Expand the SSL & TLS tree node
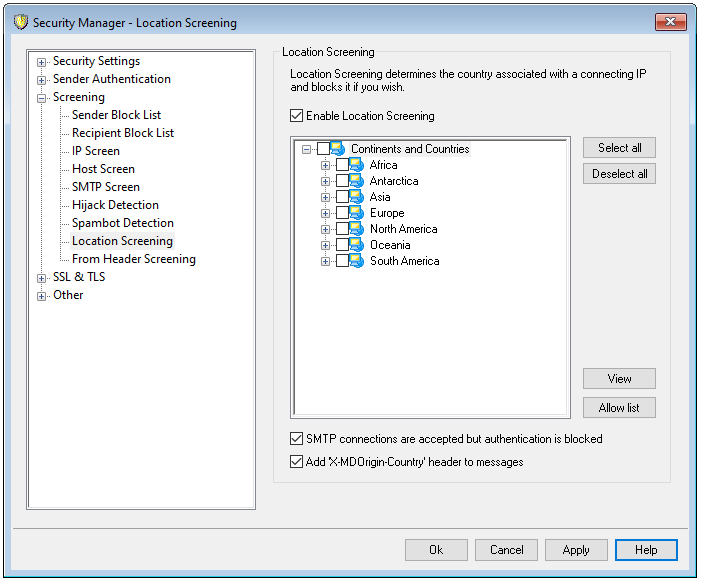Image resolution: width=701 pixels, height=580 pixels. point(42,278)
